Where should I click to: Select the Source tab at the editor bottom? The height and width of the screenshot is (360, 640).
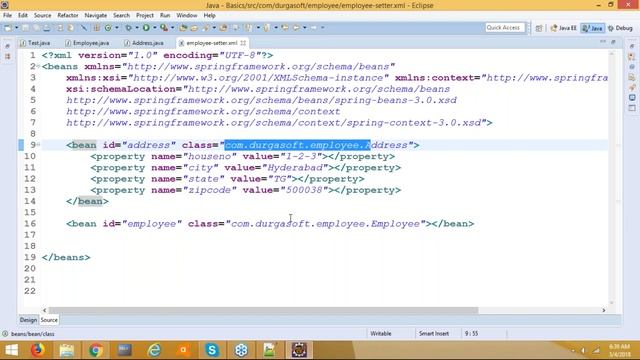click(x=49, y=320)
